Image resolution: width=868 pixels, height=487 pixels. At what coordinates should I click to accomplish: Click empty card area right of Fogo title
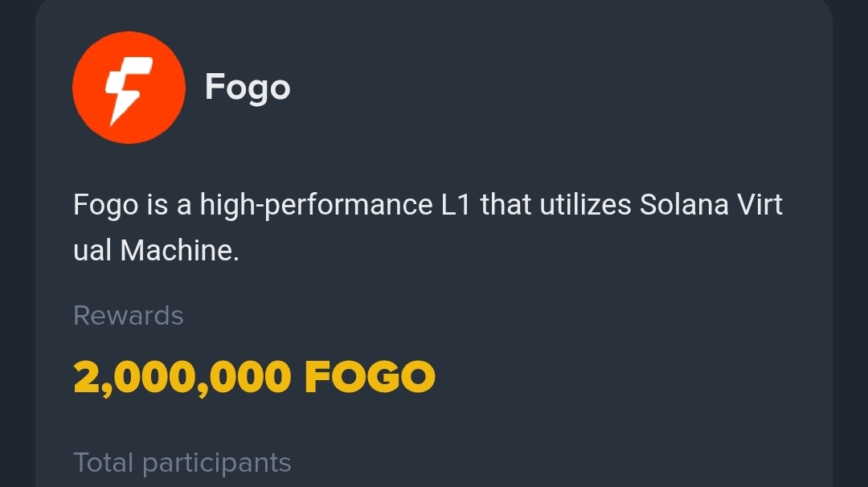pyautogui.click(x=563, y=87)
